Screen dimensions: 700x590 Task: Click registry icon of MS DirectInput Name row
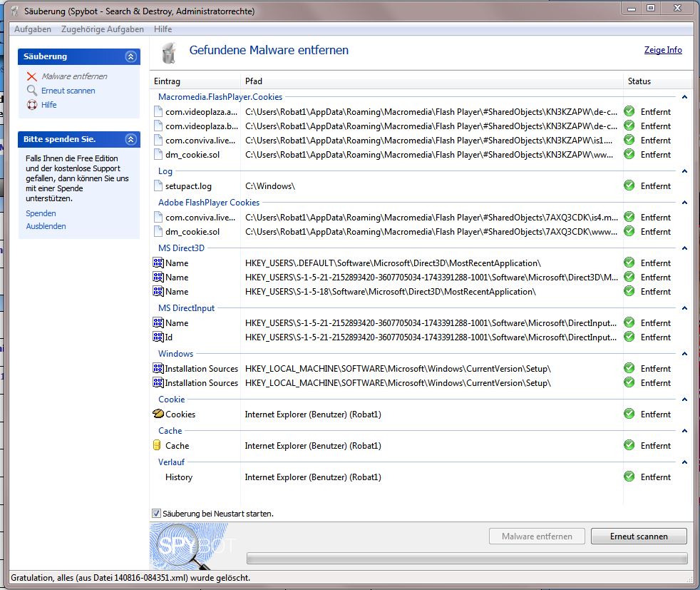click(x=158, y=323)
